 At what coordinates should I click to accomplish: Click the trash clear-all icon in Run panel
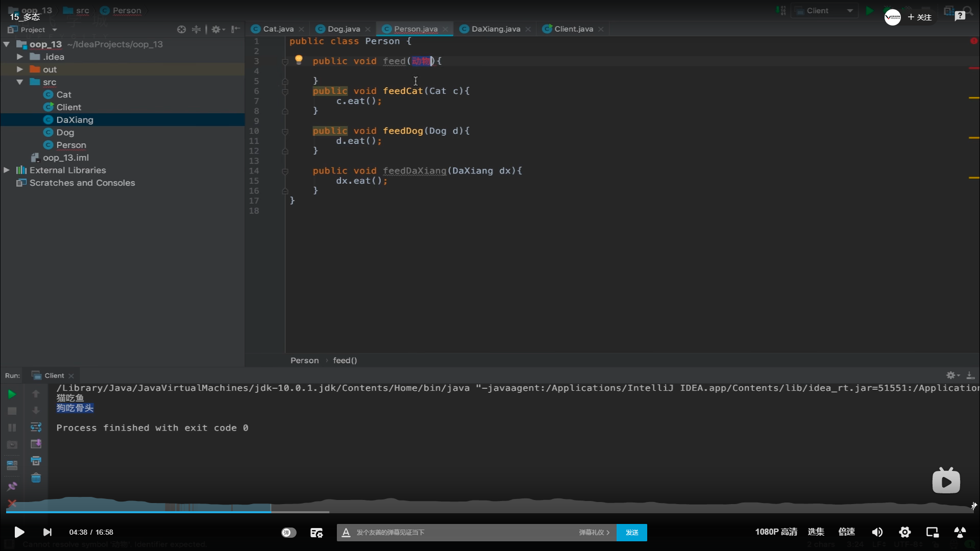pyautogui.click(x=36, y=478)
